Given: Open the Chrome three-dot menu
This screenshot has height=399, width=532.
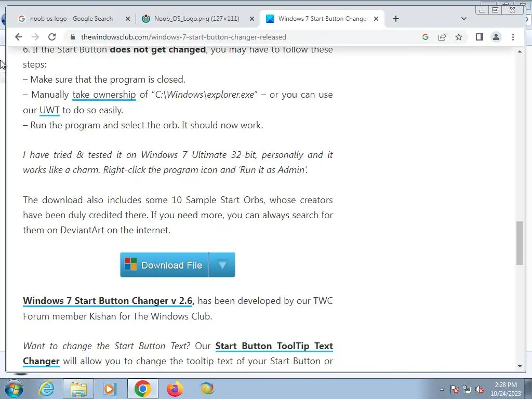Looking at the screenshot, I should click(x=513, y=37).
